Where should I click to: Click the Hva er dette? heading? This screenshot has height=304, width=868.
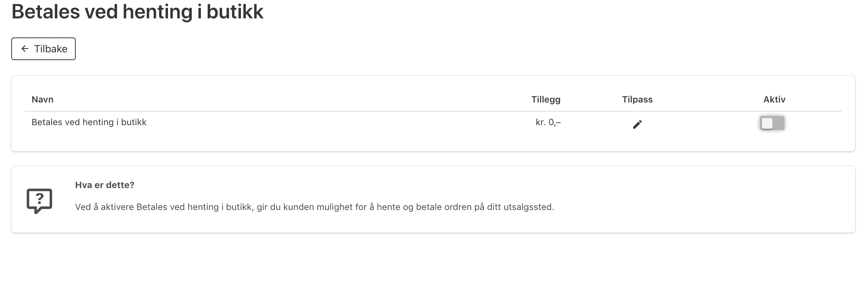pyautogui.click(x=105, y=185)
